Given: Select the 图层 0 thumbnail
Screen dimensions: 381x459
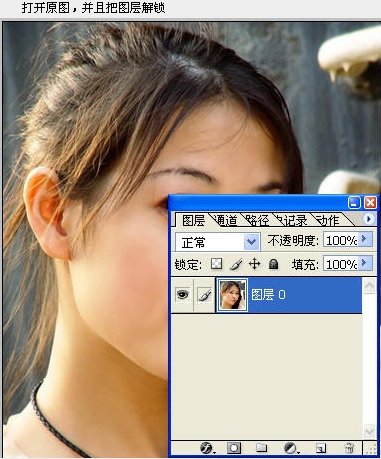Looking at the screenshot, I should [232, 295].
